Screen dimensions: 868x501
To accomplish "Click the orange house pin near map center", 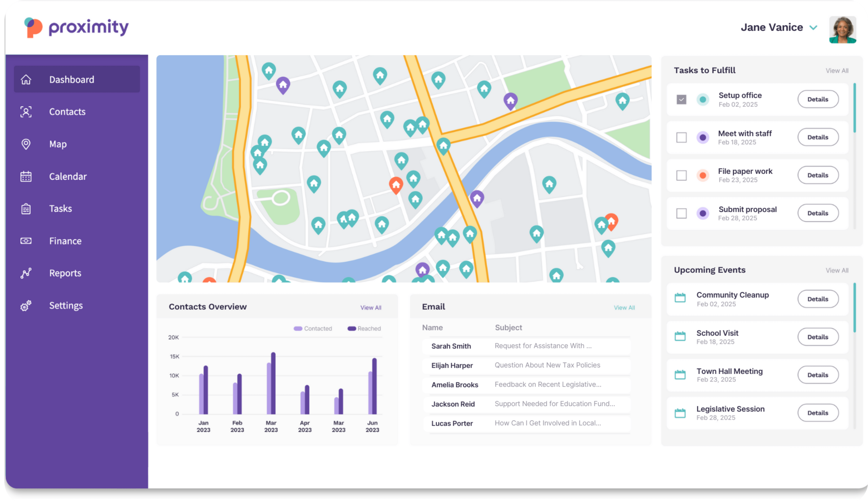I will 396,186.
